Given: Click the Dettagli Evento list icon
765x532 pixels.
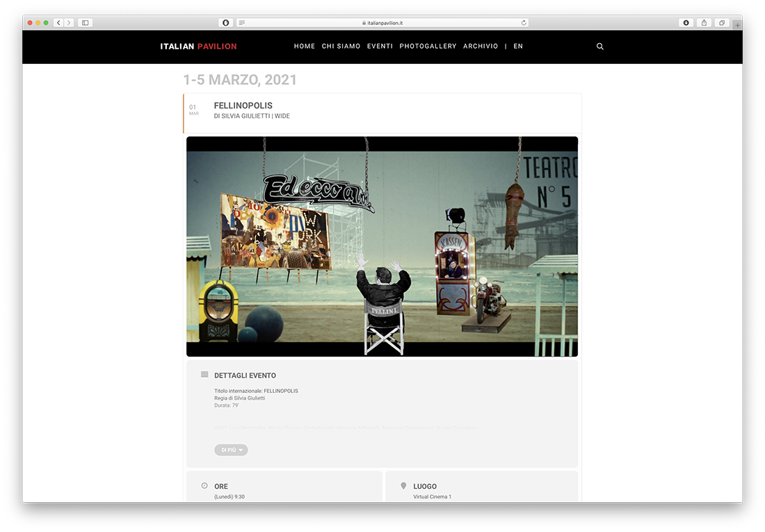Looking at the screenshot, I should pyautogui.click(x=204, y=375).
